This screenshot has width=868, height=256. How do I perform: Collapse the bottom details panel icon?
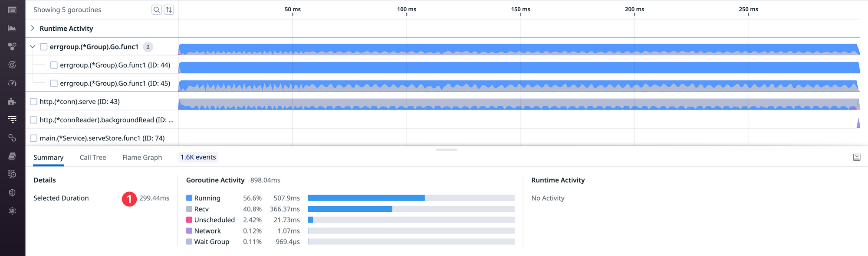pos(857,157)
